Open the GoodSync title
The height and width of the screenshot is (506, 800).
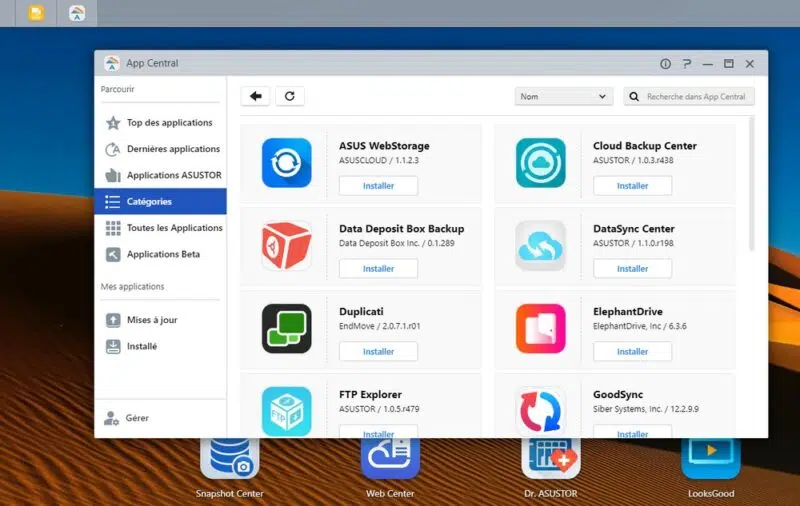tap(618, 395)
